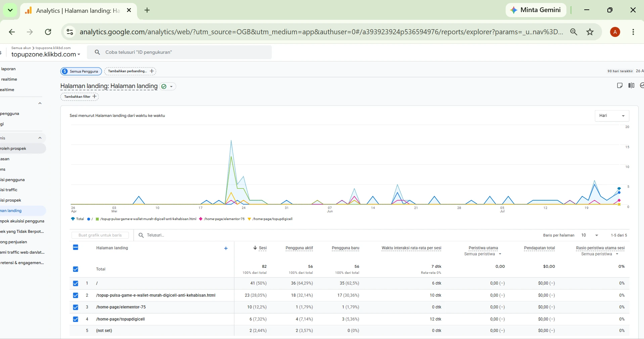Click the Coba telusuri search field
644x339 pixels.
179,52
